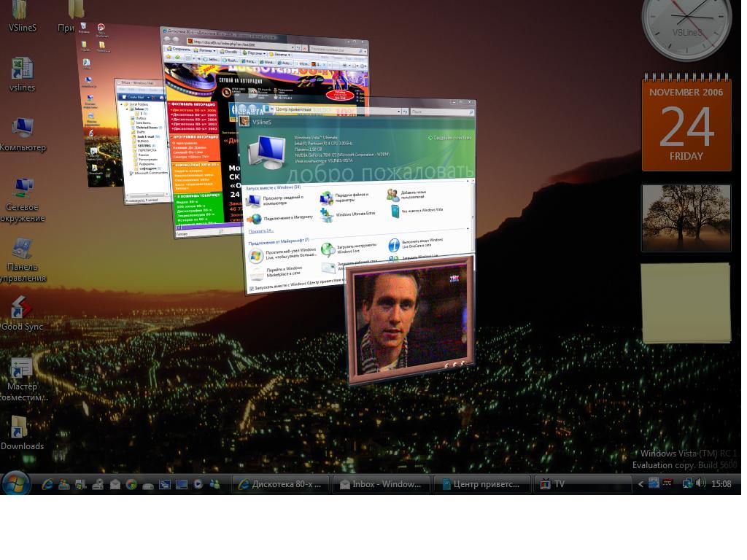Screen dimensions: 747x560
Task: Click Что нового в Windows Vista item
Action: (x=415, y=210)
